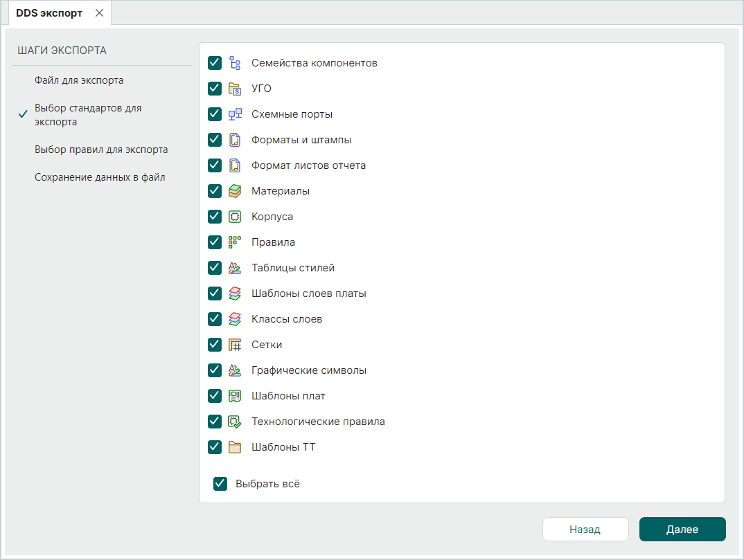Uncheck Семейства компонентов checkbox
Viewport: 744px width, 560px height.
215,63
